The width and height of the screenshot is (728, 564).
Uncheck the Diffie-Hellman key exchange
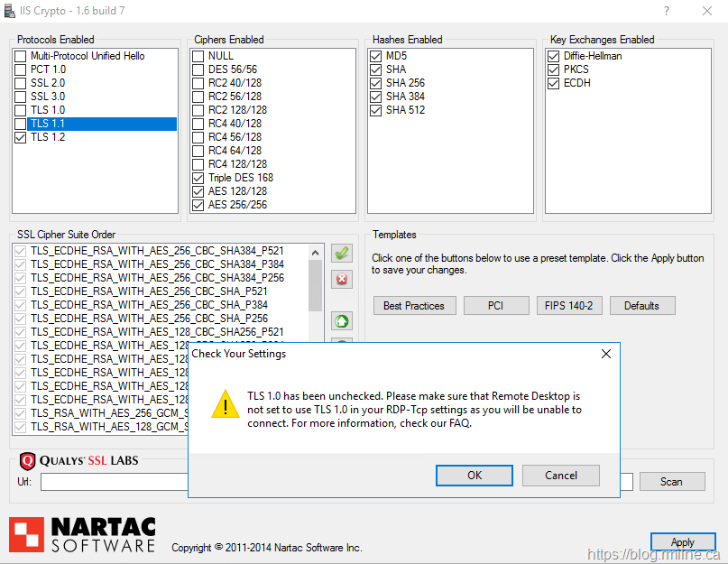pyautogui.click(x=555, y=56)
